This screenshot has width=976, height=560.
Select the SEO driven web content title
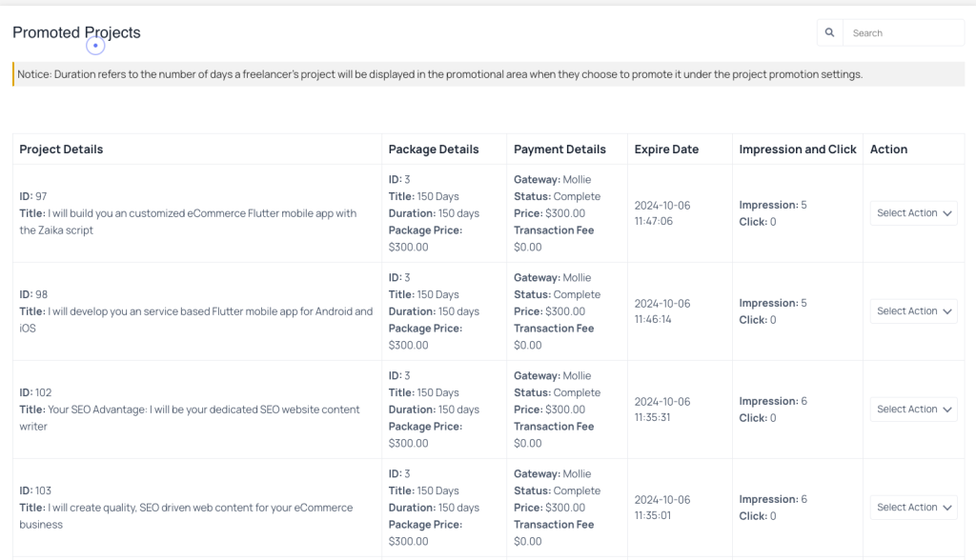[186, 516]
